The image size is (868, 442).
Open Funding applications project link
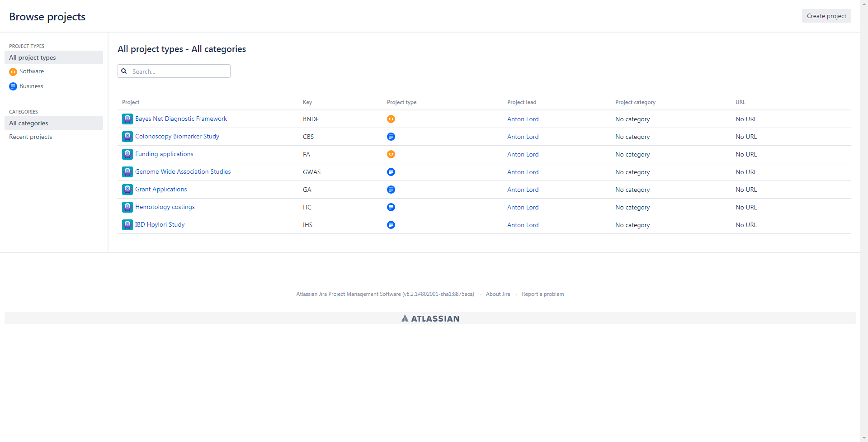pos(164,154)
